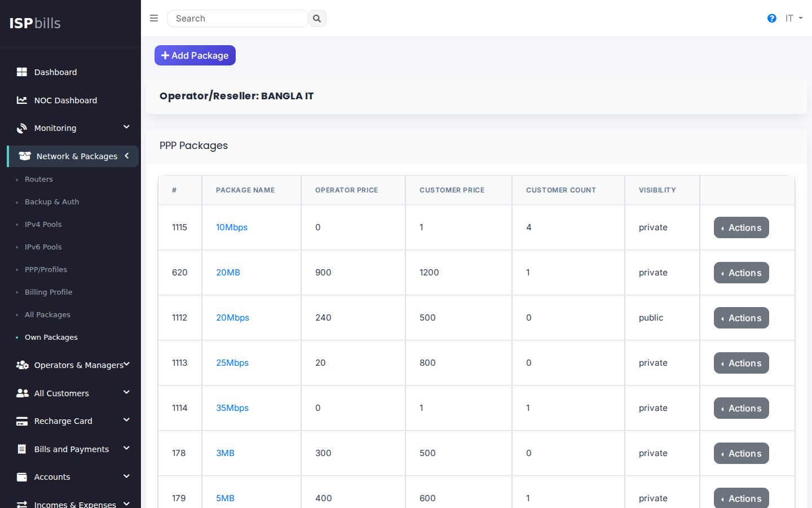The image size is (812, 508).
Task: Click the hamburger menu icon to toggle sidebar
Action: point(154,18)
